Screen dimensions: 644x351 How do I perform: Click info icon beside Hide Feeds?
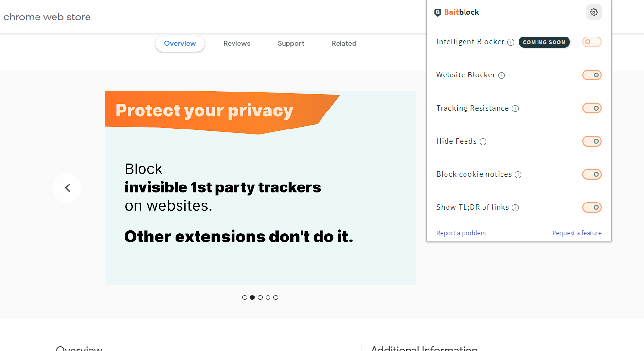click(x=483, y=142)
